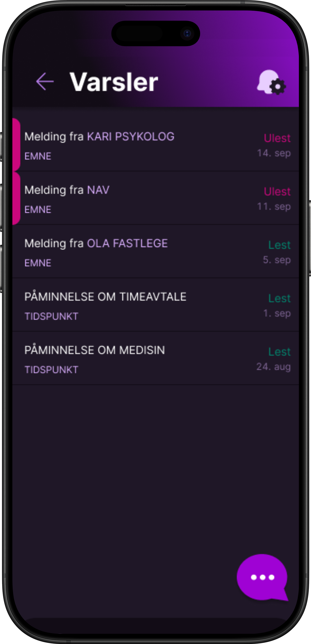This screenshot has height=644, width=311.
Task: Click Ulest status on 11. sep message
Action: [x=277, y=191]
